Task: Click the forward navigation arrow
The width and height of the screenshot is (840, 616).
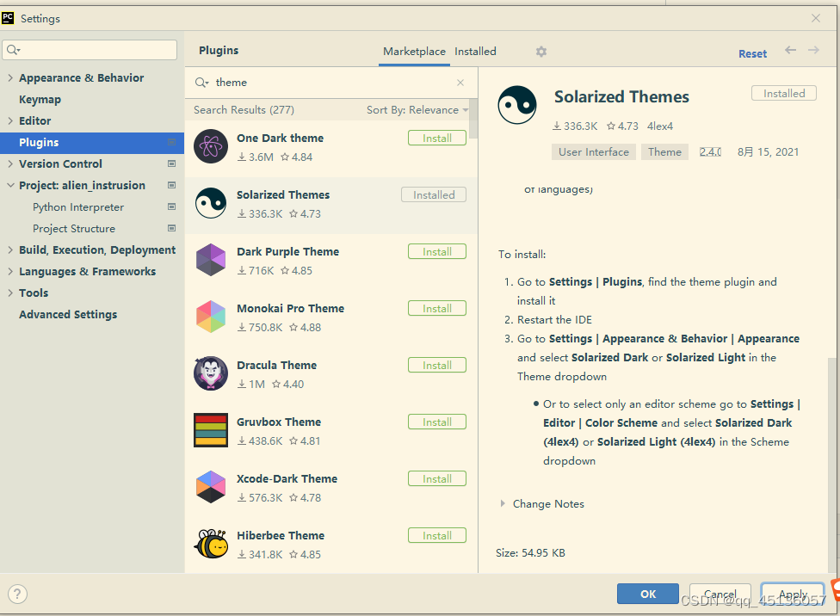Action: point(814,50)
